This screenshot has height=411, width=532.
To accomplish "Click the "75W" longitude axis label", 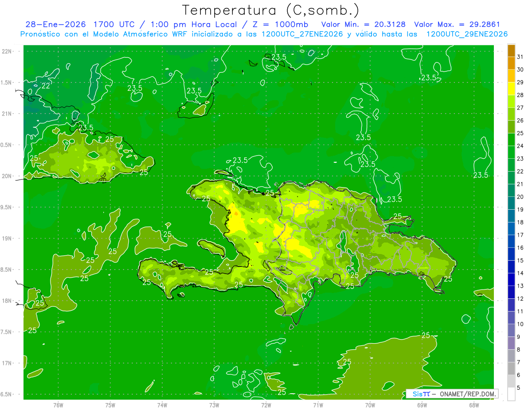I will [110, 405].
